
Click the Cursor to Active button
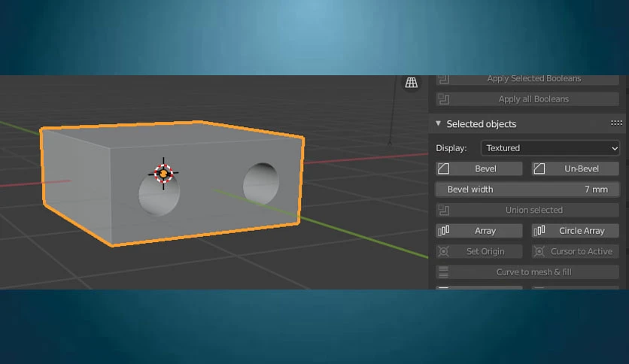[x=576, y=251]
